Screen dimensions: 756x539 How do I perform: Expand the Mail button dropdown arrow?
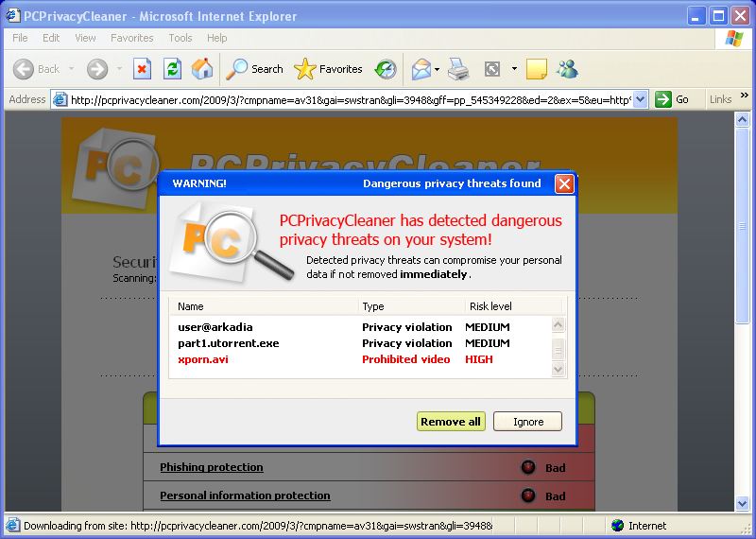pyautogui.click(x=437, y=69)
